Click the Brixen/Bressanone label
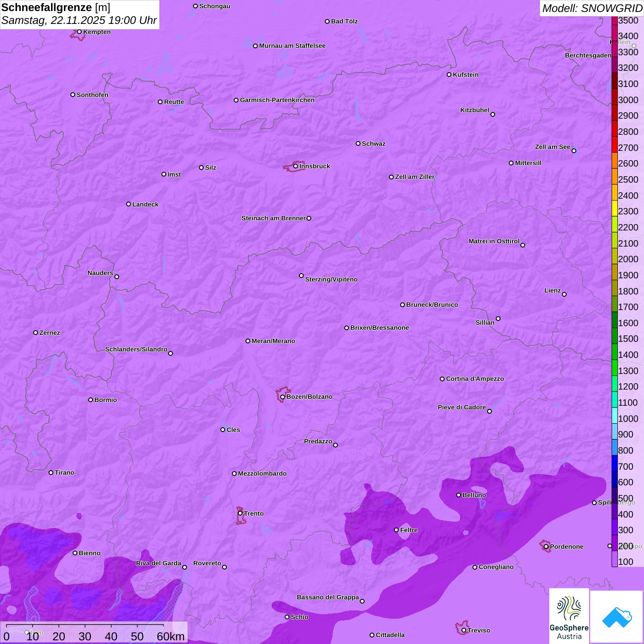 point(379,328)
